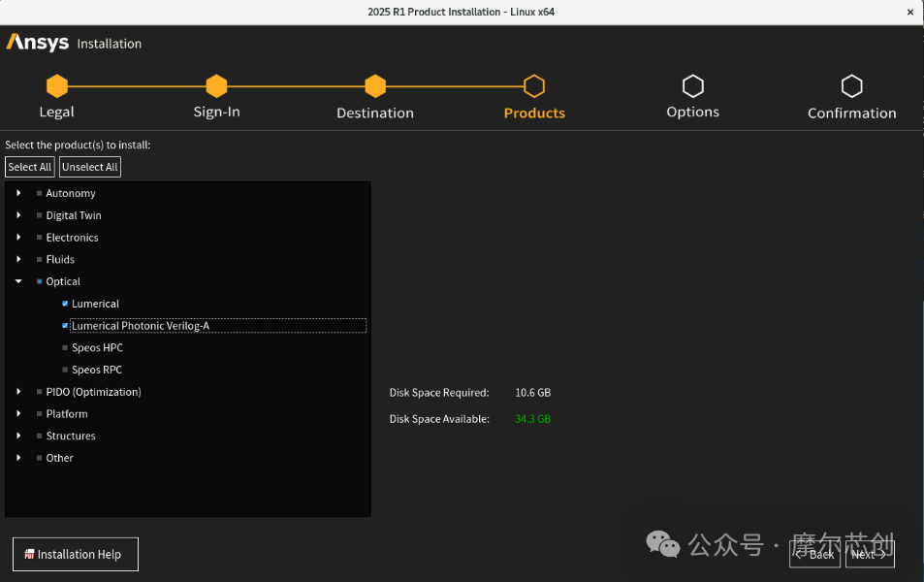The image size is (924, 582).
Task: Select the Lumerical tree label
Action: (x=95, y=304)
